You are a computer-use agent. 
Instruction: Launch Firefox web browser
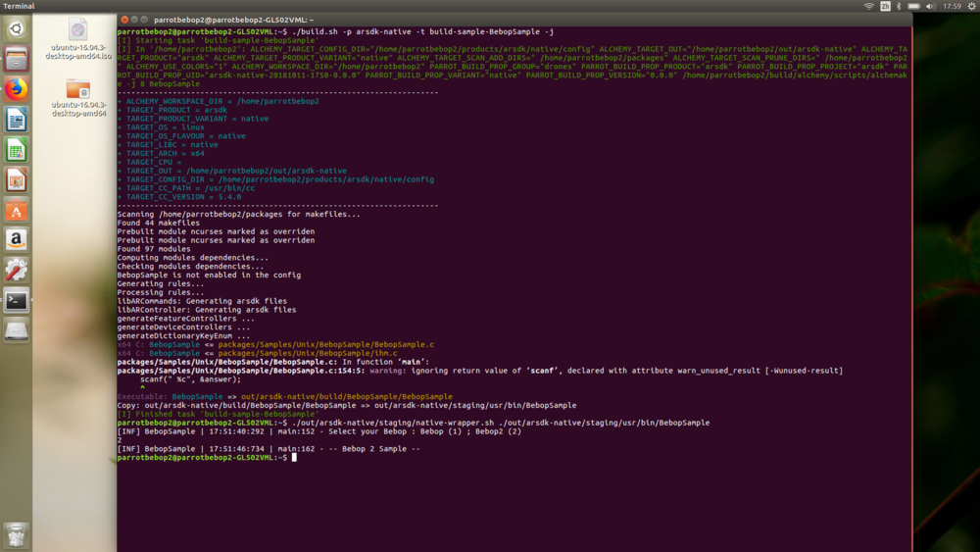pos(16,89)
